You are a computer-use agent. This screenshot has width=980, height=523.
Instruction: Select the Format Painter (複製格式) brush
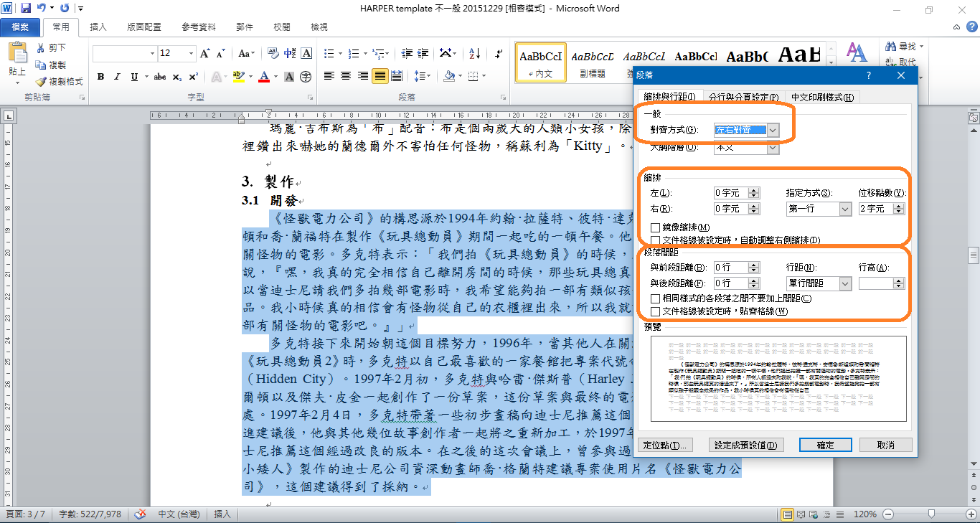[x=41, y=82]
